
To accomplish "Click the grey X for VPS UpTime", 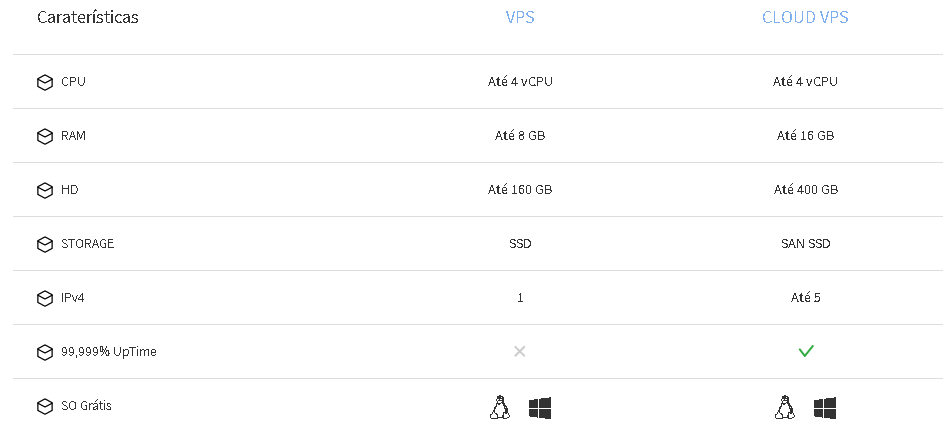I will (520, 351).
